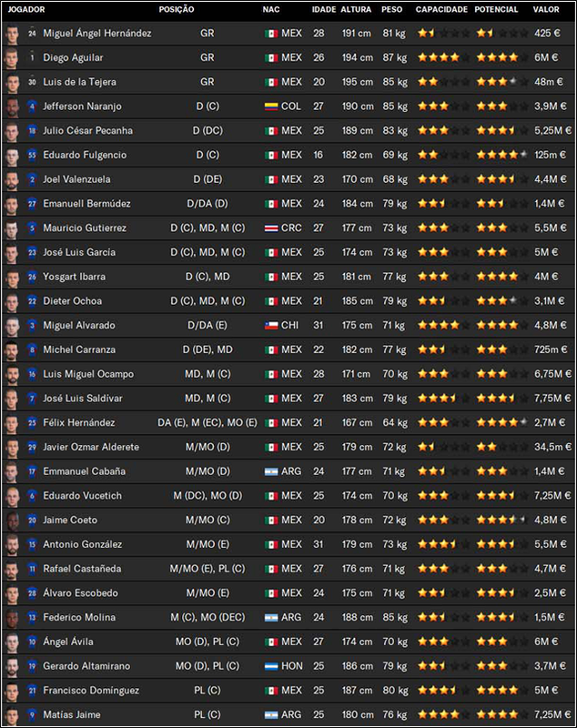Click the Honduras flag next to HON
Screen dimensions: 577x728
[x=271, y=666]
